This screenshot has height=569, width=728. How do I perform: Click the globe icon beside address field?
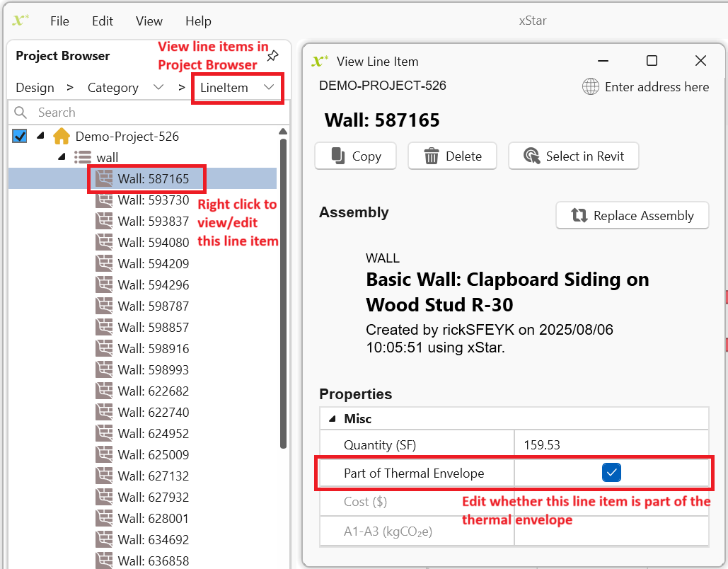coord(590,86)
